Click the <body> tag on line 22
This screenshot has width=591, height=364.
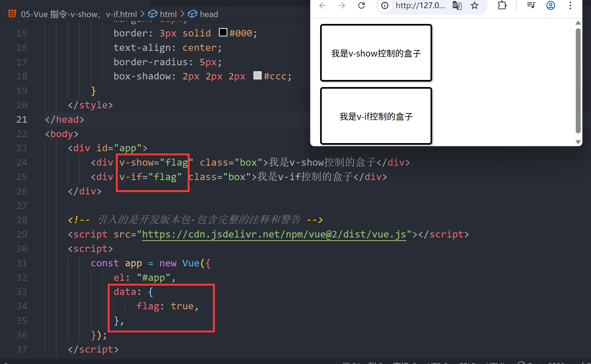click(x=62, y=134)
